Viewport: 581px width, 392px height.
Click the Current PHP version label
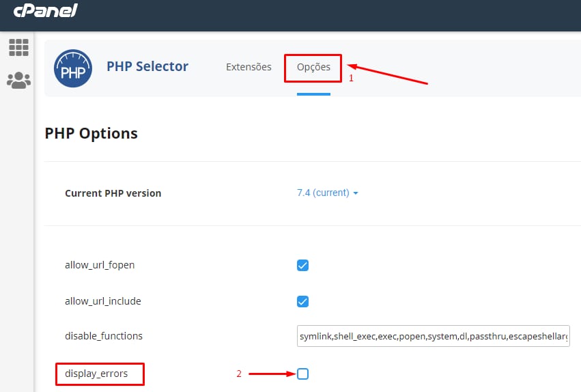click(x=113, y=193)
